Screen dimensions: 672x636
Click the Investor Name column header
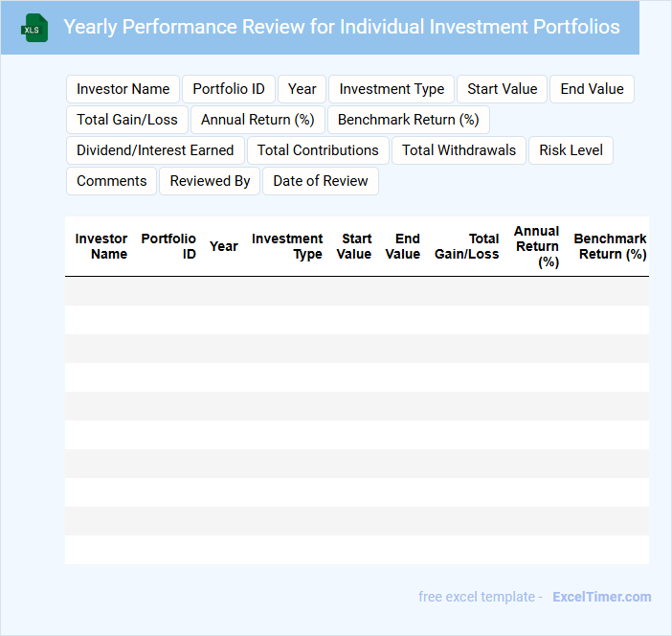coord(101,246)
